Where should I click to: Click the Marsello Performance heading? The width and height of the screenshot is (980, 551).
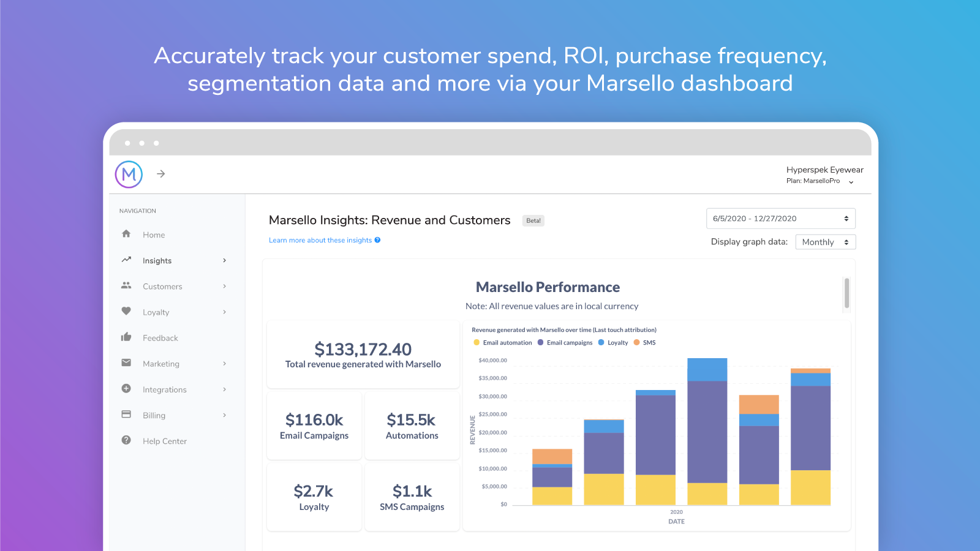click(548, 287)
